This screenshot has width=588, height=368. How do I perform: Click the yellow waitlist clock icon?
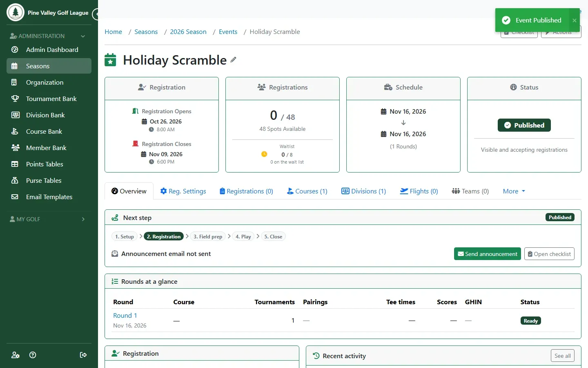point(264,154)
